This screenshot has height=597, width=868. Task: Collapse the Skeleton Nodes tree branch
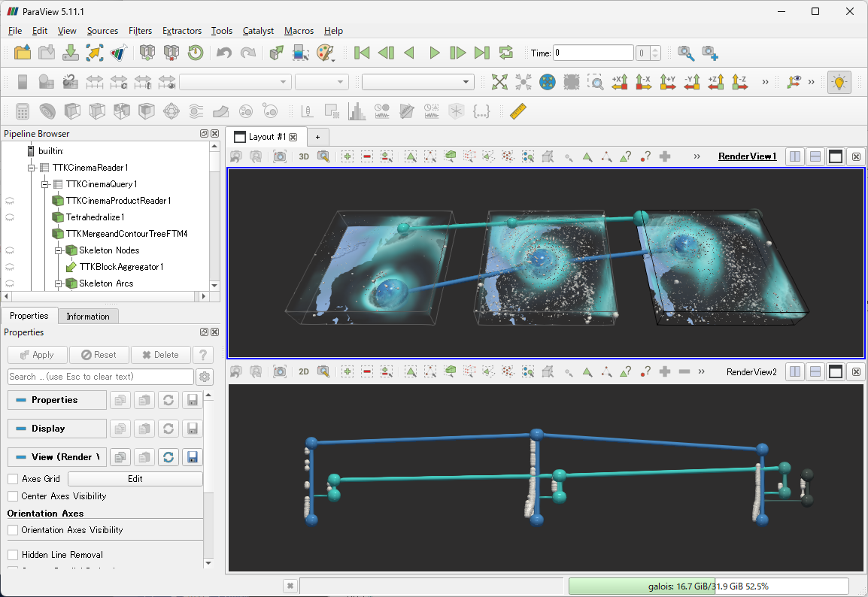(x=58, y=250)
